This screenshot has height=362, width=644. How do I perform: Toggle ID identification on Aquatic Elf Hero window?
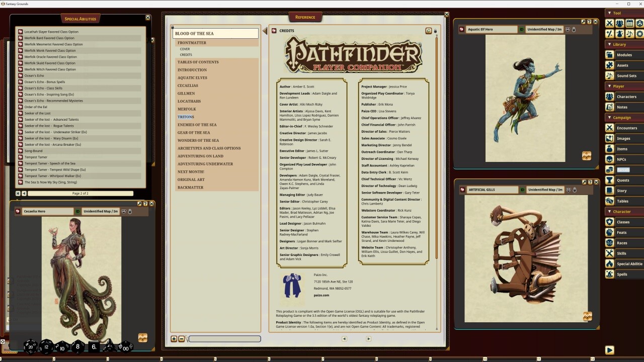pos(521,29)
